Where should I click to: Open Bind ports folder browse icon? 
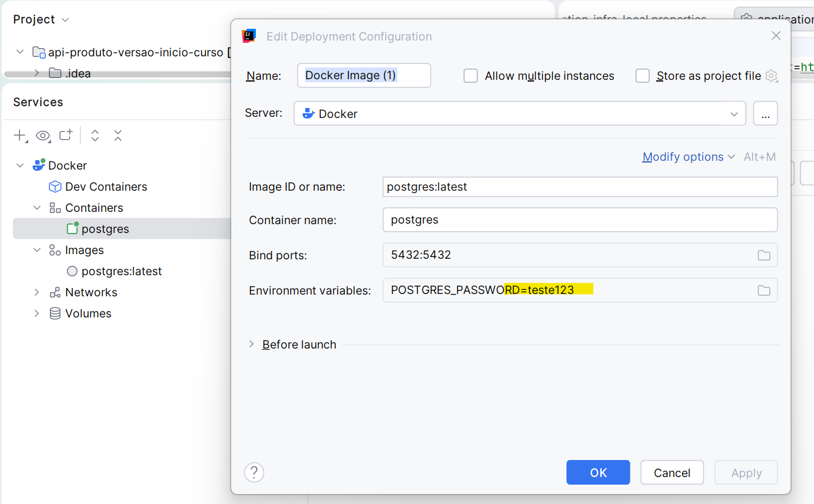click(764, 255)
